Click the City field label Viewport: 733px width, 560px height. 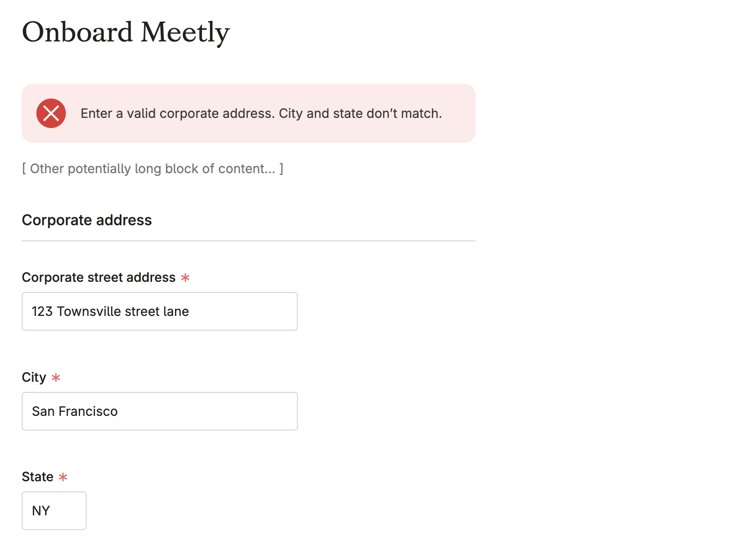coord(34,377)
